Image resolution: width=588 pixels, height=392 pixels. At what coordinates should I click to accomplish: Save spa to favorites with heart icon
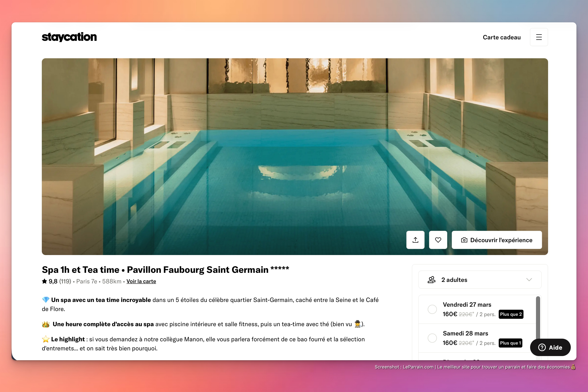point(438,240)
